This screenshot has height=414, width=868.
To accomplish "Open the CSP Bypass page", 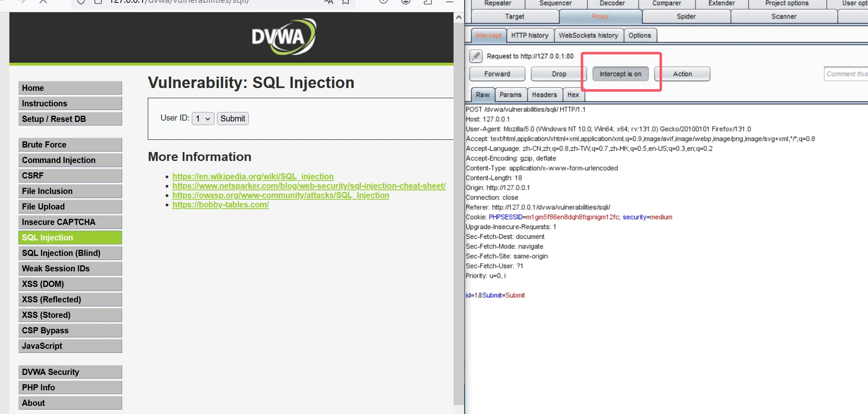I will tap(70, 330).
